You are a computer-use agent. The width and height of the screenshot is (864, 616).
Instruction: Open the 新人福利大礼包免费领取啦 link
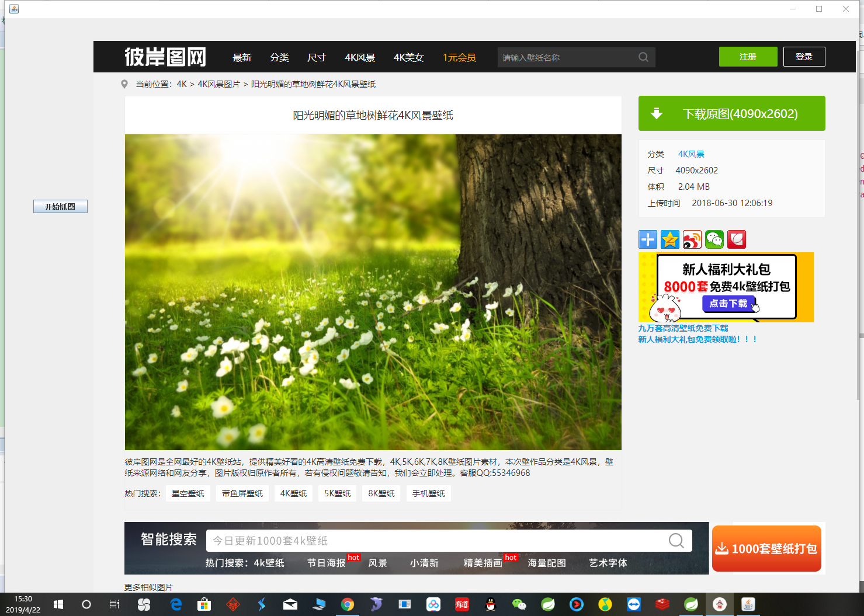coord(698,339)
